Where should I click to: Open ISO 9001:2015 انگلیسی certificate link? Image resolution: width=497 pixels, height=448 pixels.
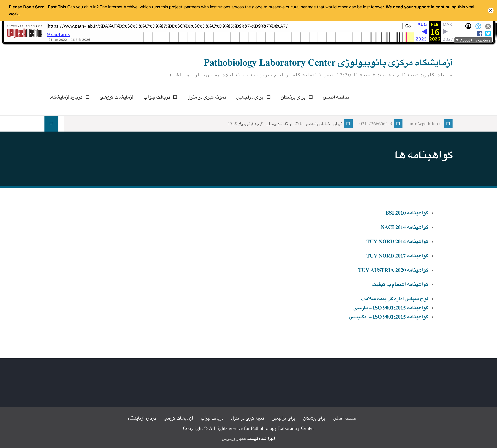389,317
